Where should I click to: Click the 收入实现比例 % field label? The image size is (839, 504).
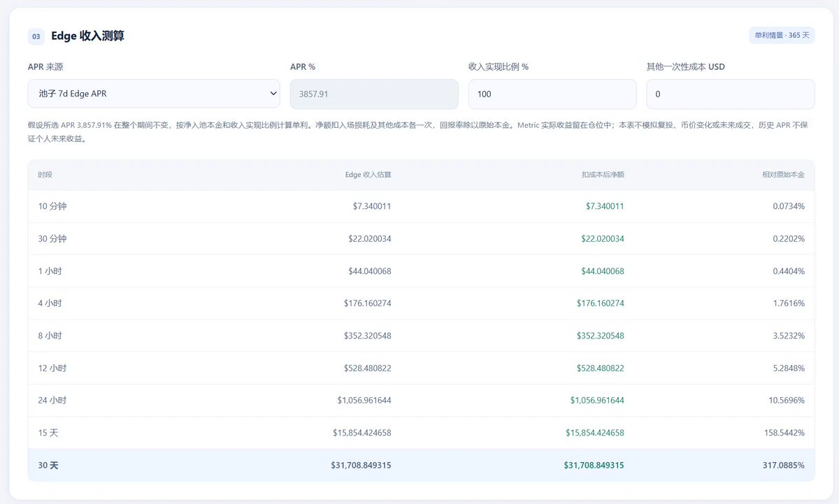click(499, 66)
